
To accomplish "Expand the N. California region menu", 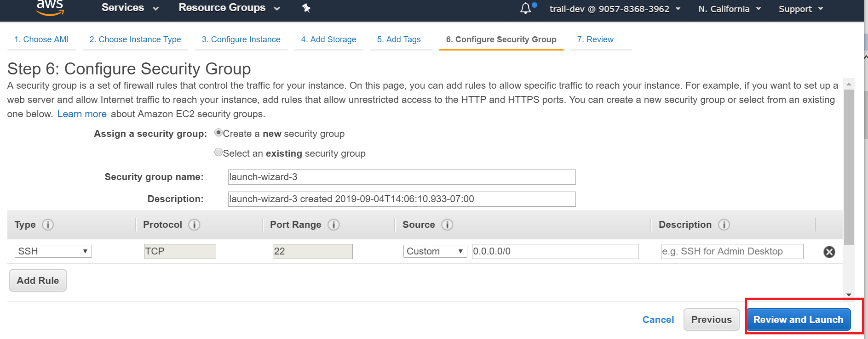I will (x=729, y=9).
